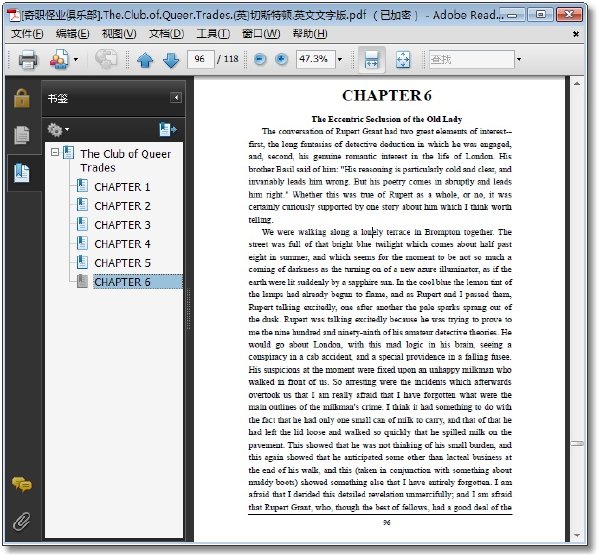This screenshot has height=558, width=600.
Task: Click the page number field showing 96
Action: [x=201, y=59]
